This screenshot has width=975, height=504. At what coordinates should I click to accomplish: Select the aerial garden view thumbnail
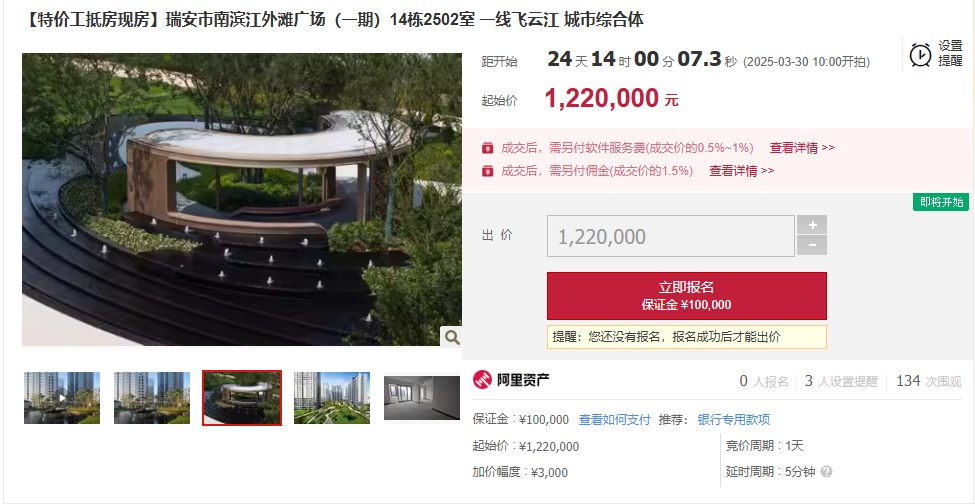click(332, 398)
